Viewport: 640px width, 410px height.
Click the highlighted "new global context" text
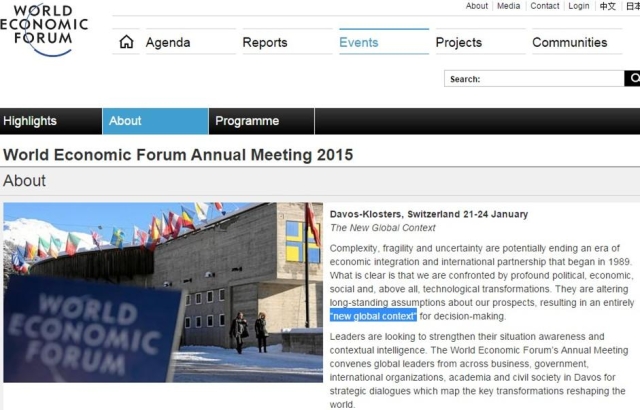(x=373, y=316)
